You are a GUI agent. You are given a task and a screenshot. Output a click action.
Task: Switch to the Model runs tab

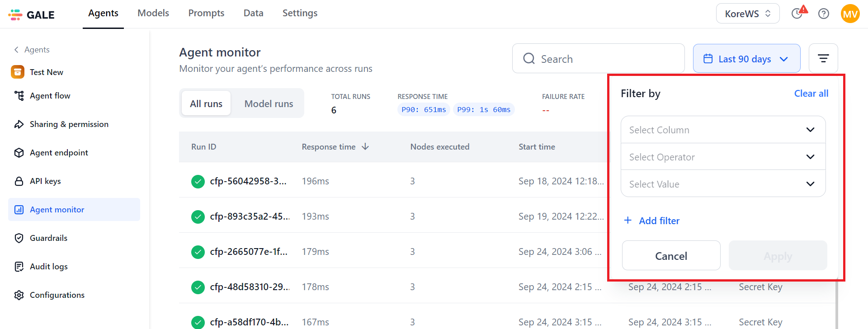[x=269, y=103]
